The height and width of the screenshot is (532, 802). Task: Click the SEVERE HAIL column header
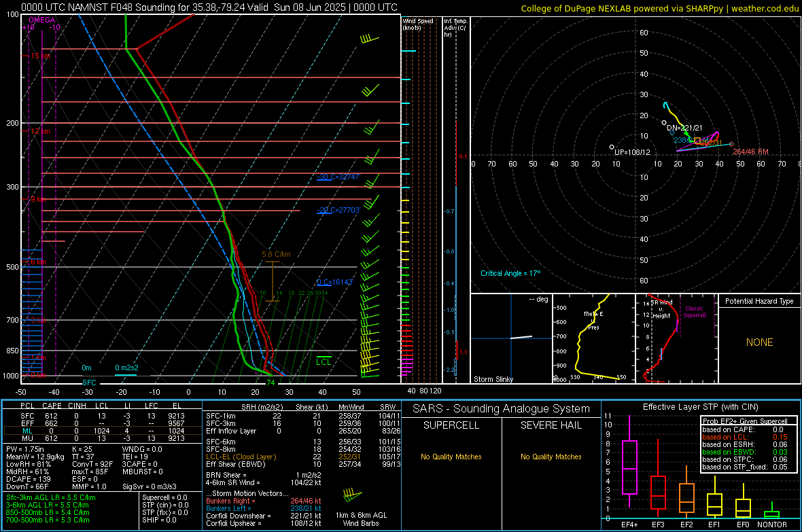[x=551, y=425]
